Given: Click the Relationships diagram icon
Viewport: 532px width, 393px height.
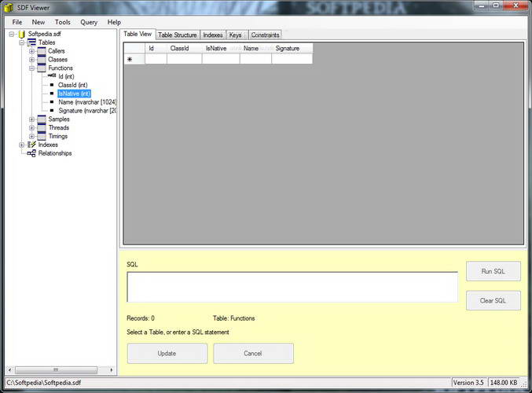Looking at the screenshot, I should tap(31, 153).
